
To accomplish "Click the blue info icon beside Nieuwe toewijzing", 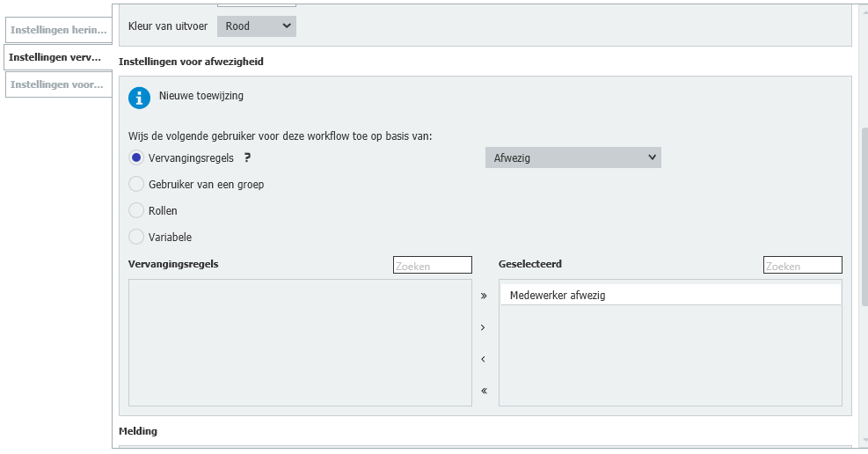I will coord(139,98).
